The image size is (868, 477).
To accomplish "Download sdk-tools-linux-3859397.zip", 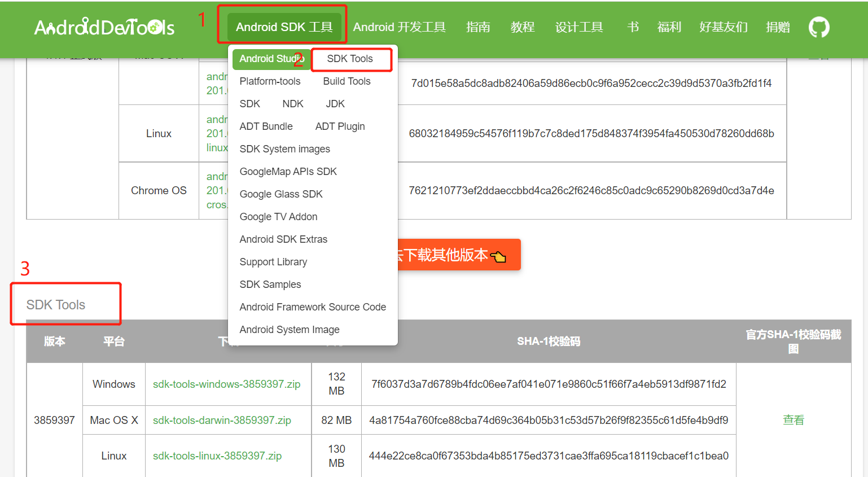I will click(217, 456).
